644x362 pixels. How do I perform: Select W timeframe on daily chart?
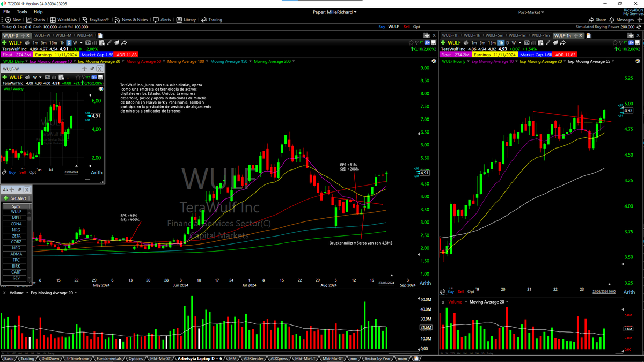75,42
